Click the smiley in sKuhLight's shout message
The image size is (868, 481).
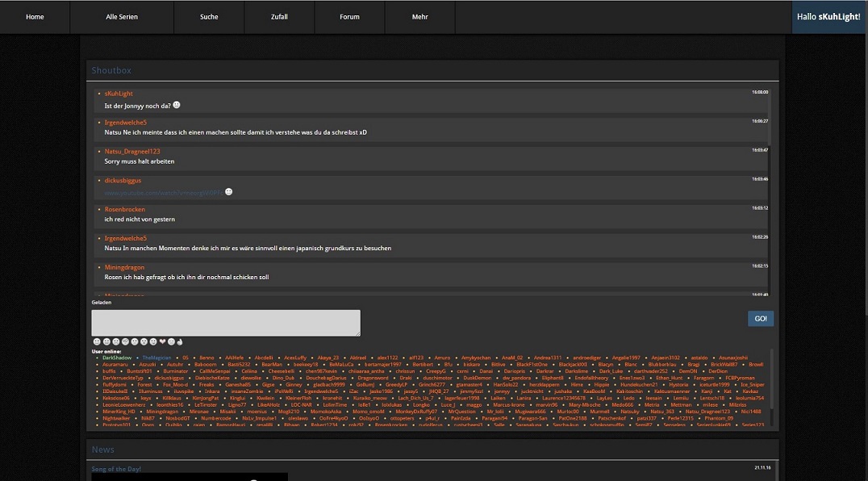pyautogui.click(x=177, y=105)
